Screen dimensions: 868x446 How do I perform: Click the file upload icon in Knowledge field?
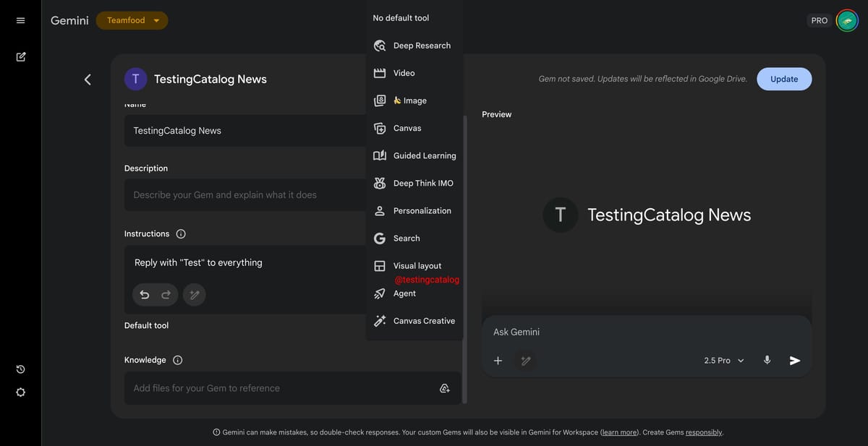(x=445, y=387)
